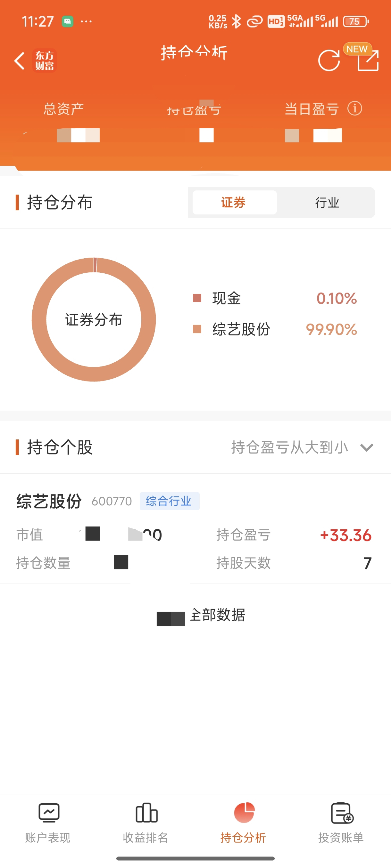The height and width of the screenshot is (868, 391).
Task: Tap the 综合行业 industry tag
Action: pyautogui.click(x=169, y=501)
